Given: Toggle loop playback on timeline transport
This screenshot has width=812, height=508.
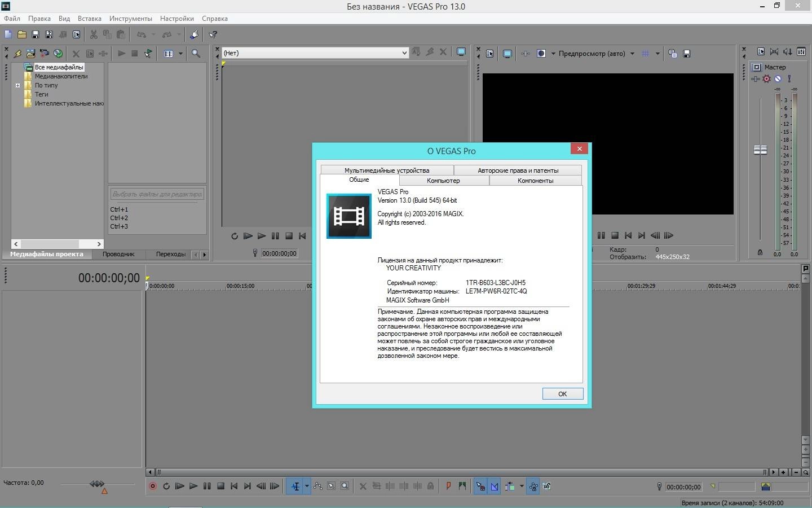Looking at the screenshot, I should 166,486.
